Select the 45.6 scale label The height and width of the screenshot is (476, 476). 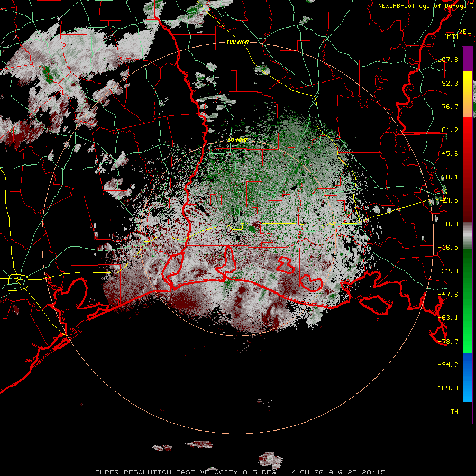[x=450, y=153]
